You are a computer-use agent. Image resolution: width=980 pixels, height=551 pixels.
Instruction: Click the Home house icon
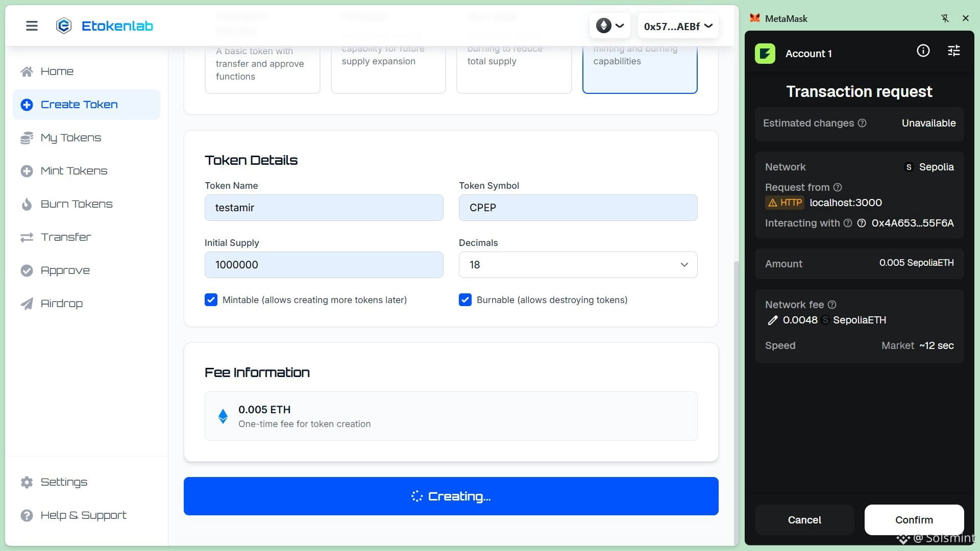coord(27,71)
